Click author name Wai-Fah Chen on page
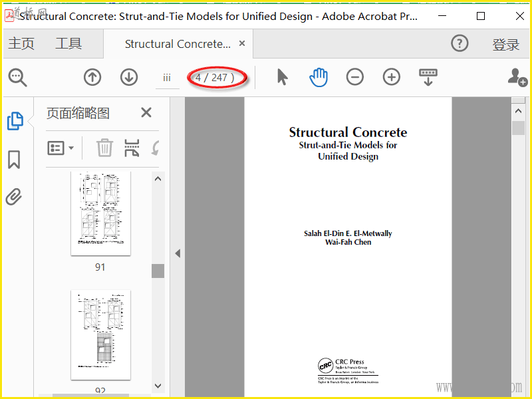Image resolution: width=532 pixels, height=399 pixels. (x=348, y=242)
